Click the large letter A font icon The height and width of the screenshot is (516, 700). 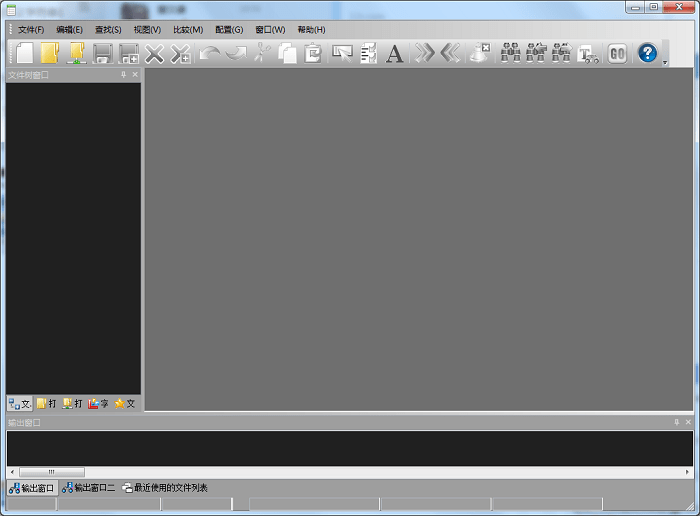click(395, 54)
